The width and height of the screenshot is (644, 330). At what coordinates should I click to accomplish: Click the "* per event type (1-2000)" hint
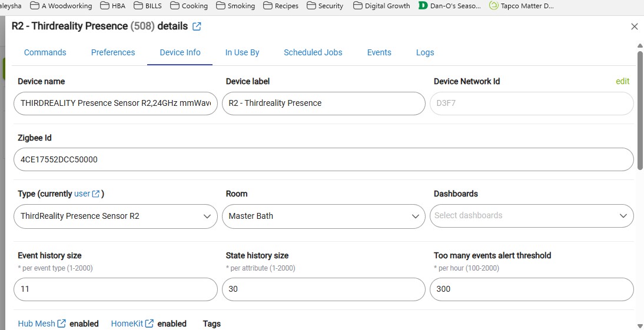coord(55,268)
